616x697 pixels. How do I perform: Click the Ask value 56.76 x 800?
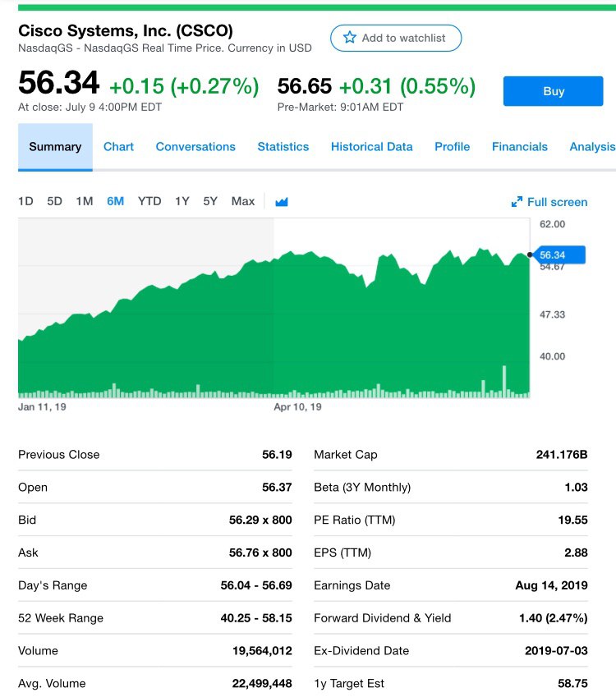260,553
